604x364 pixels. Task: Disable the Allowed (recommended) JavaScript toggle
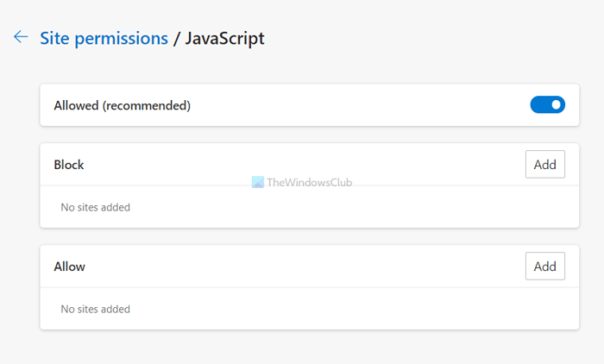tap(547, 104)
